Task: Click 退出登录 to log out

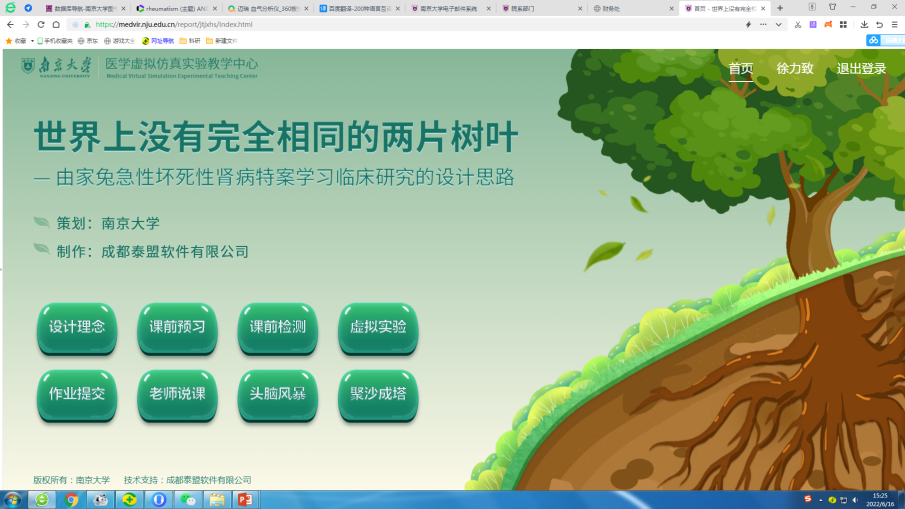Action: pos(861,69)
